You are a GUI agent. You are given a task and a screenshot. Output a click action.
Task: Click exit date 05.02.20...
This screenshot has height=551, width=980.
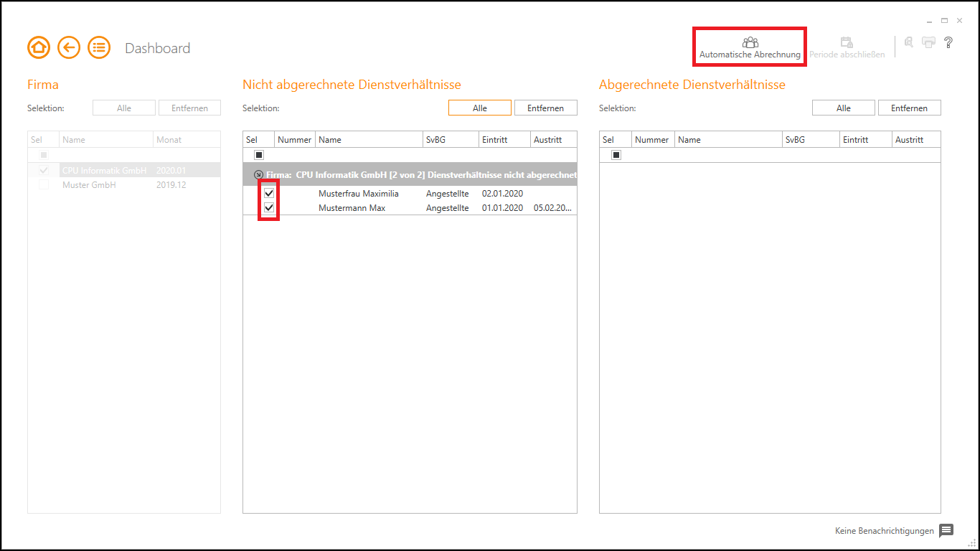(552, 208)
